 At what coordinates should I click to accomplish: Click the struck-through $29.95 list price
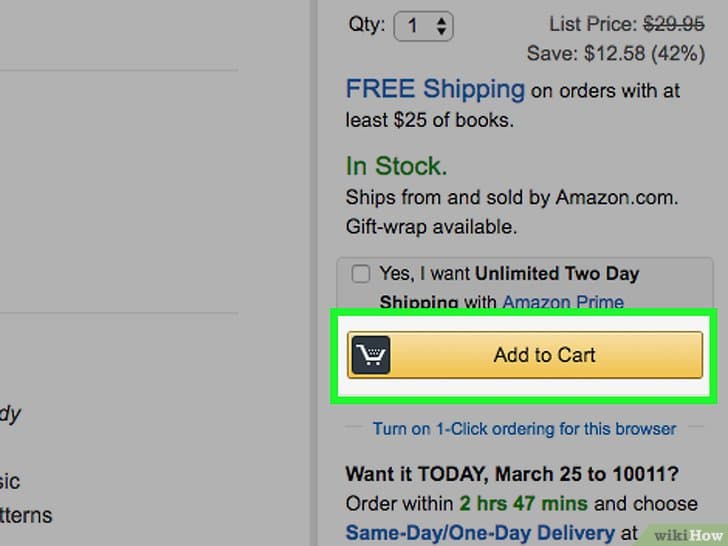click(x=674, y=24)
